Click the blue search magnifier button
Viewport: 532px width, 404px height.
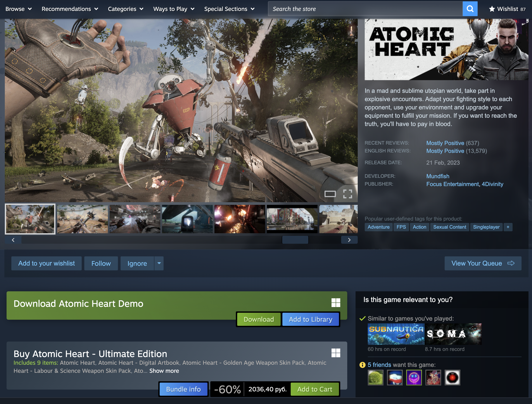470,9
